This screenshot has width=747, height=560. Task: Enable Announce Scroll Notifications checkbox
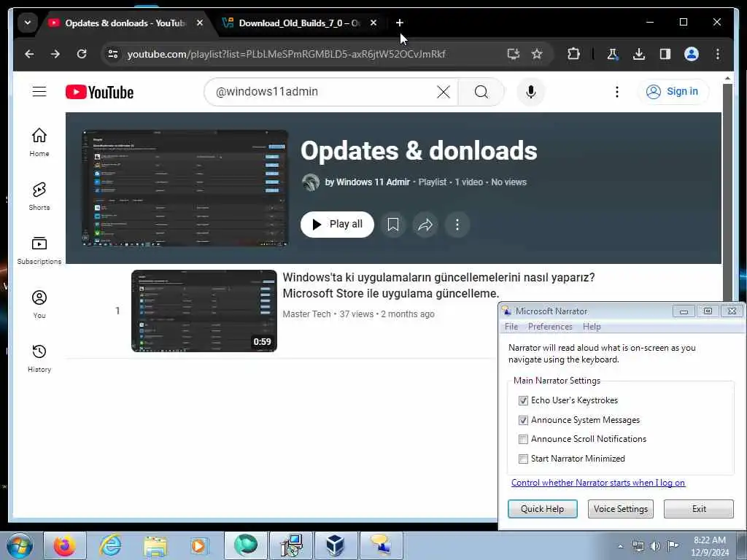tap(523, 439)
